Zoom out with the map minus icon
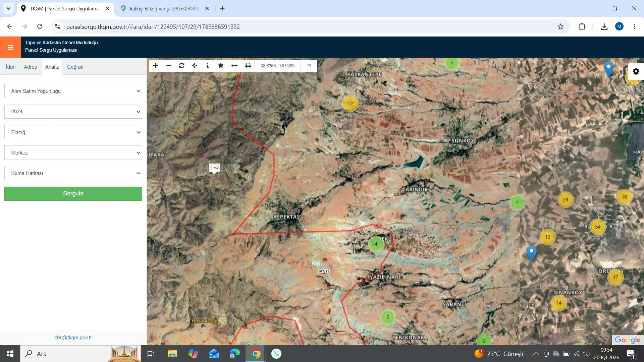The height and width of the screenshot is (362, 644). pyautogui.click(x=169, y=66)
